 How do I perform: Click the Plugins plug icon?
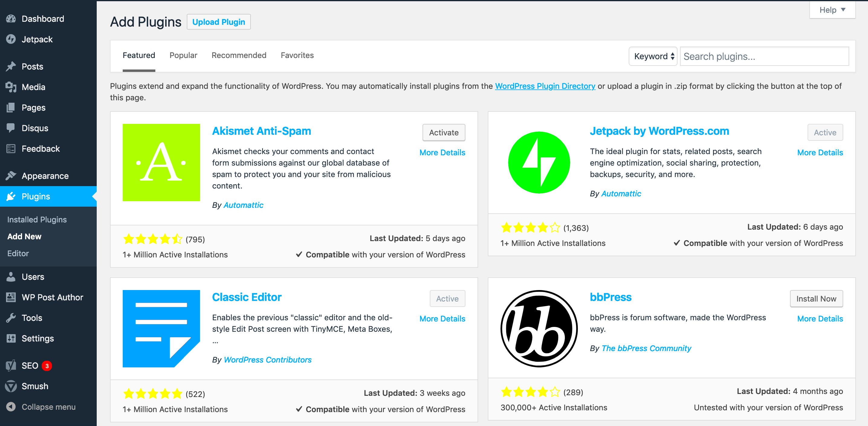pos(11,196)
